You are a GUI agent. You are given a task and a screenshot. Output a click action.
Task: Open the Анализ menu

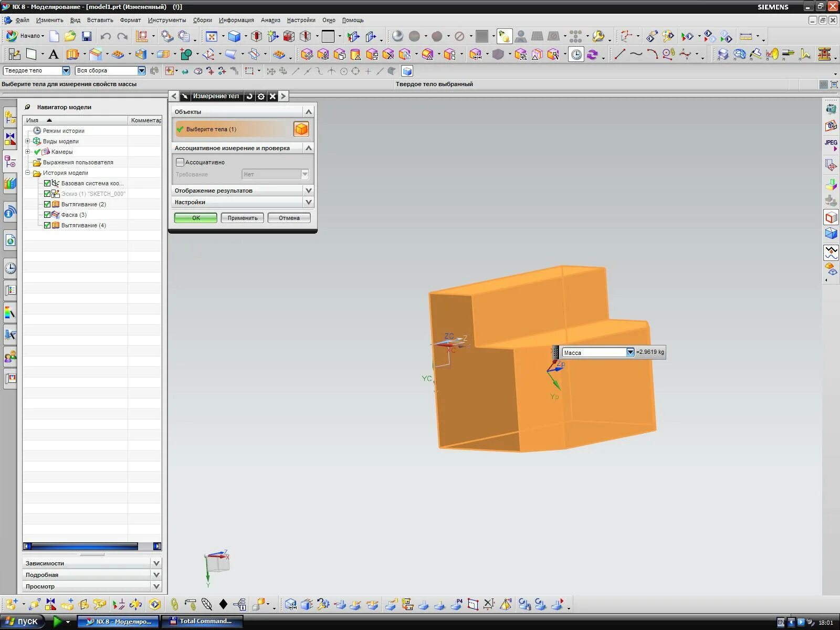click(270, 20)
